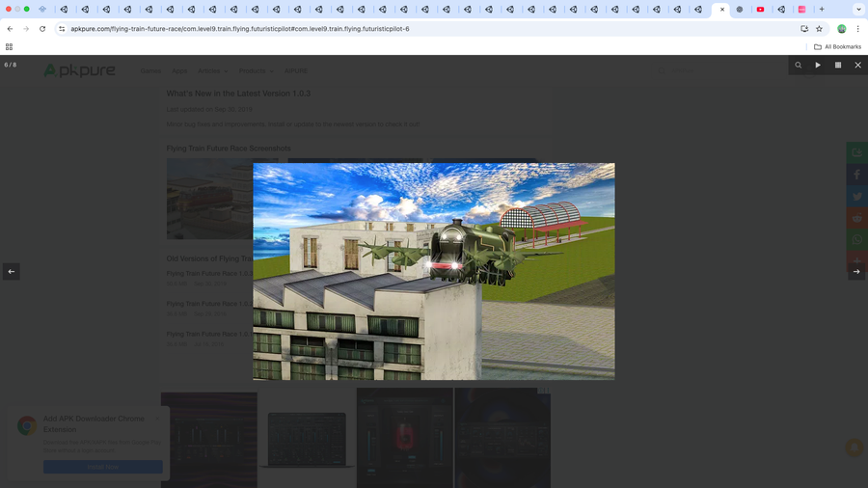
Task: Click the macOS green maximize window button
Action: (27, 10)
